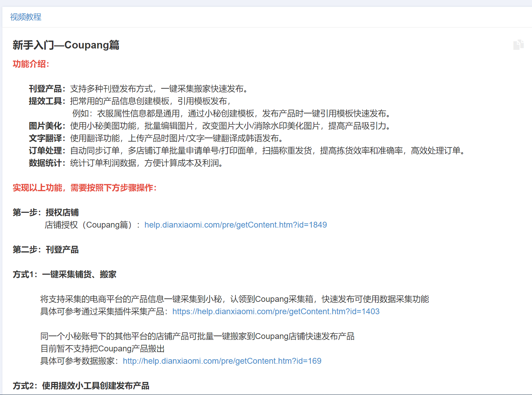Open the data migration help link id=169
The image size is (532, 395).
(222, 361)
